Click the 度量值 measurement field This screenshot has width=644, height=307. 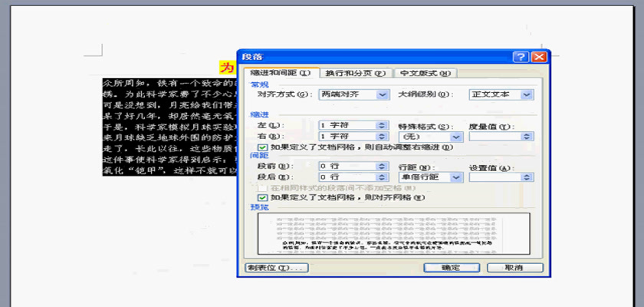495,137
